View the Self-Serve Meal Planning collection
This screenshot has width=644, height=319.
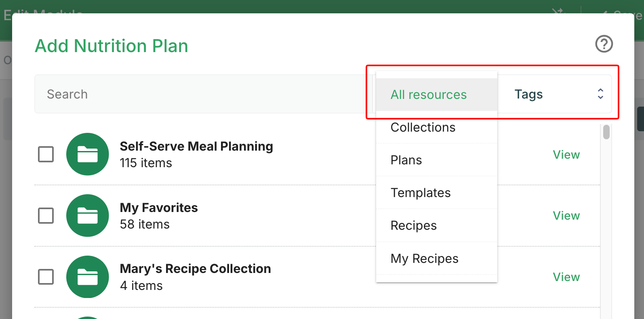[x=566, y=155]
